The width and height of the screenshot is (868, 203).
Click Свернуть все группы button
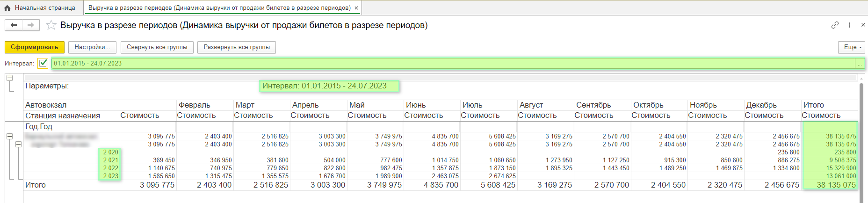pyautogui.click(x=157, y=47)
